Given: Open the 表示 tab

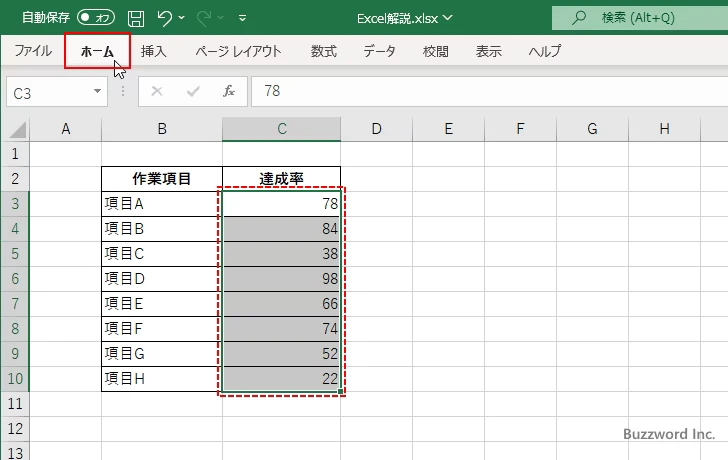Looking at the screenshot, I should coord(488,51).
